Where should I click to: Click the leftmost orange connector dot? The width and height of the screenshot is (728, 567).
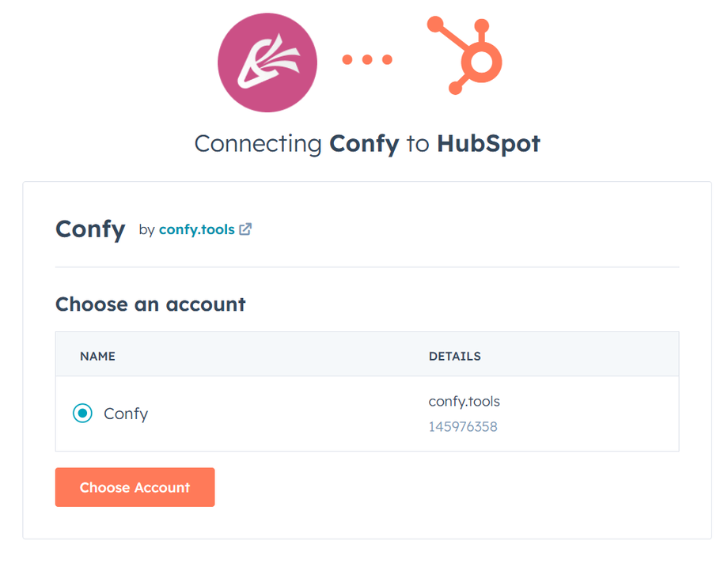point(348,59)
